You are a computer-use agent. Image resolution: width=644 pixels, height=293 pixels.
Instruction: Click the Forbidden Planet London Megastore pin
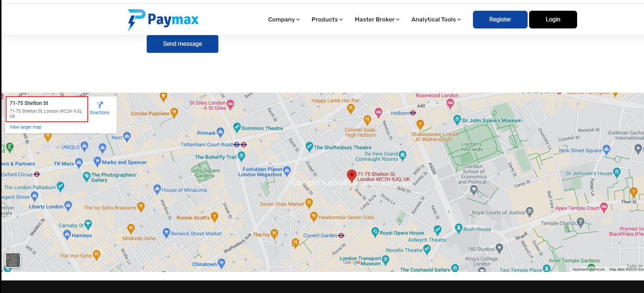pyautogui.click(x=287, y=171)
